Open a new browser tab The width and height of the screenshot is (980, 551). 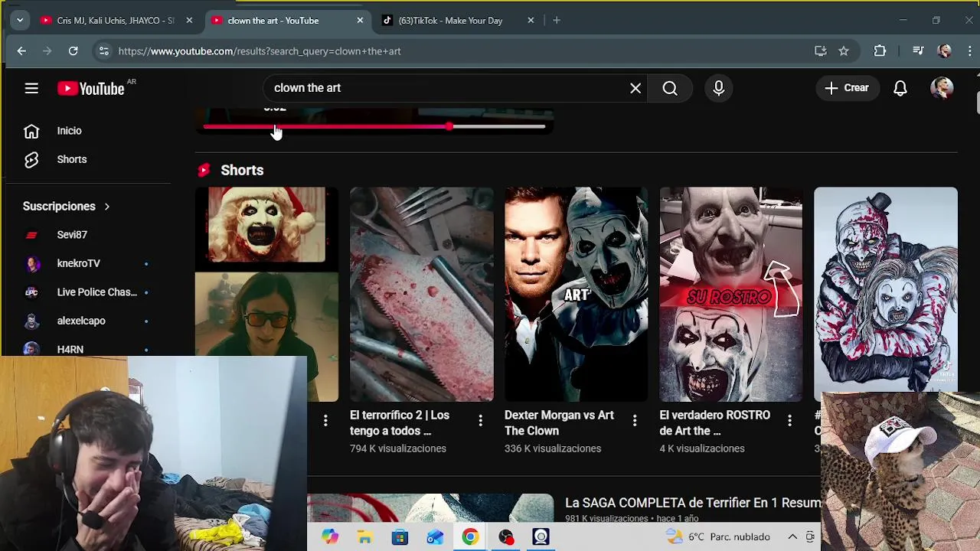pos(557,21)
